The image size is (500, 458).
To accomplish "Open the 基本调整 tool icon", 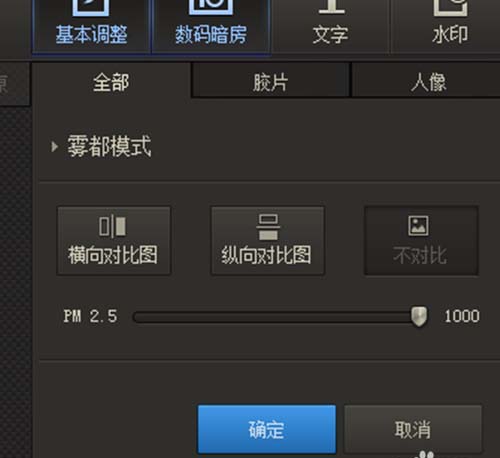I will 91,7.
